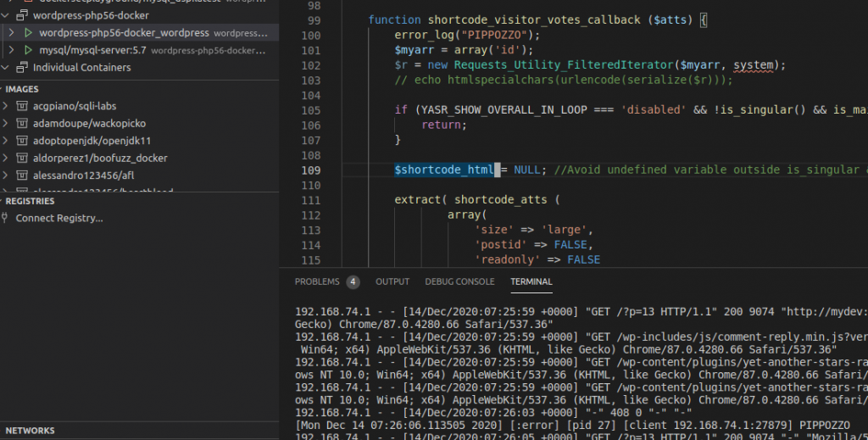Viewport: 868px width, 440px height.
Task: Select the adamdoupe/wackopicko image entry
Action: [140, 123]
